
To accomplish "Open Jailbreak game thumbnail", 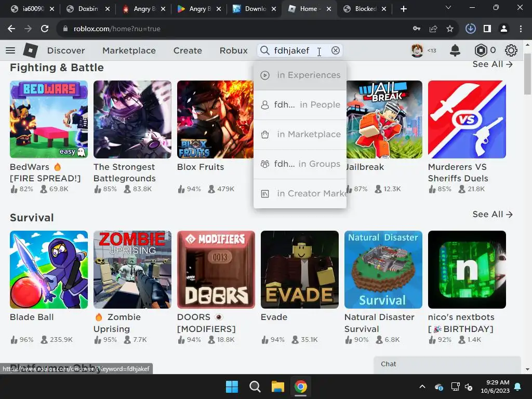I will pos(384,119).
